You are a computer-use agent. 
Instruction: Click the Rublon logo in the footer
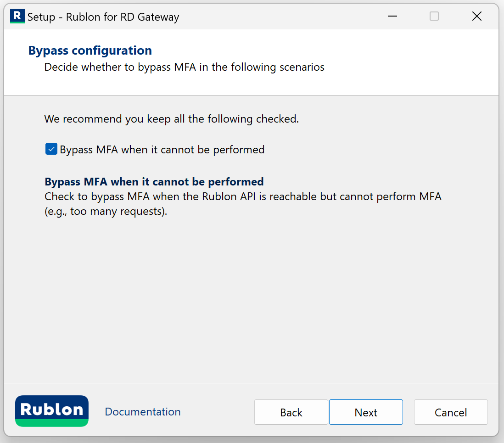(x=52, y=409)
